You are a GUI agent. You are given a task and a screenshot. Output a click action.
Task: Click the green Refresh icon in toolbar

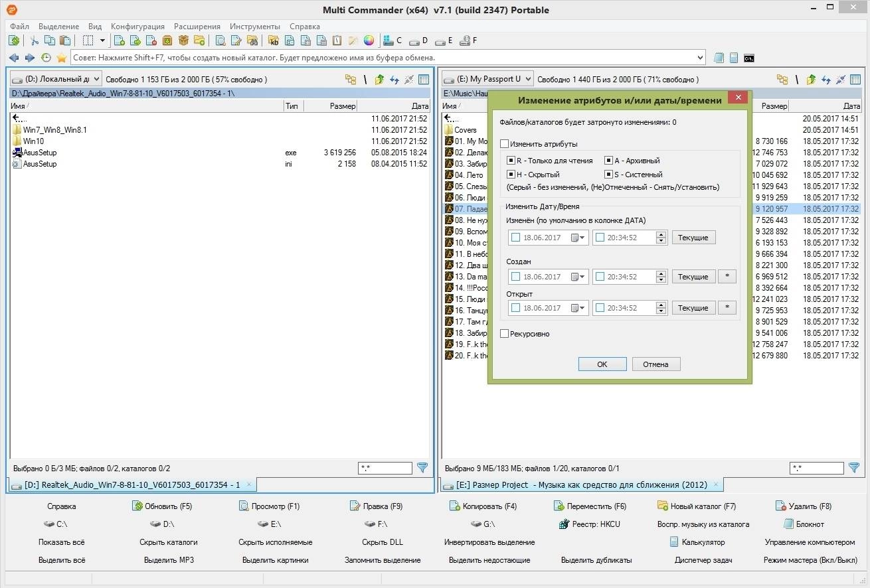click(14, 40)
